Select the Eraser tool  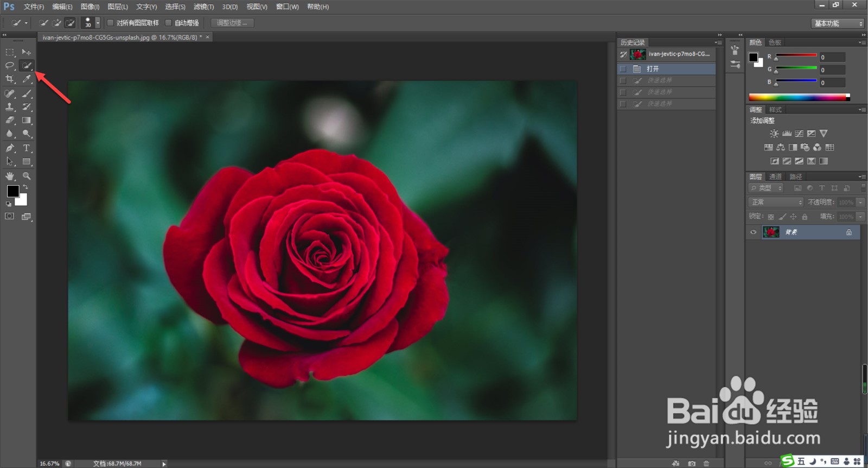(10, 121)
